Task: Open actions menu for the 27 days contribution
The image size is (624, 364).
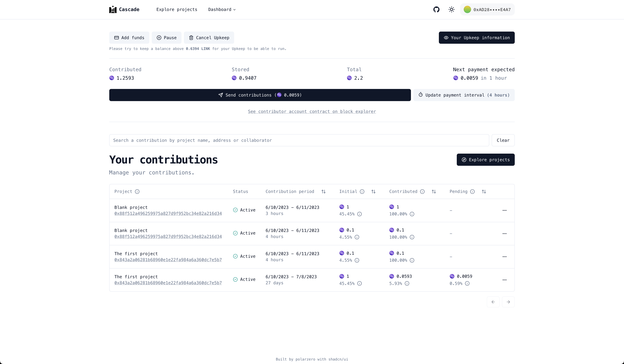Action: 504,280
